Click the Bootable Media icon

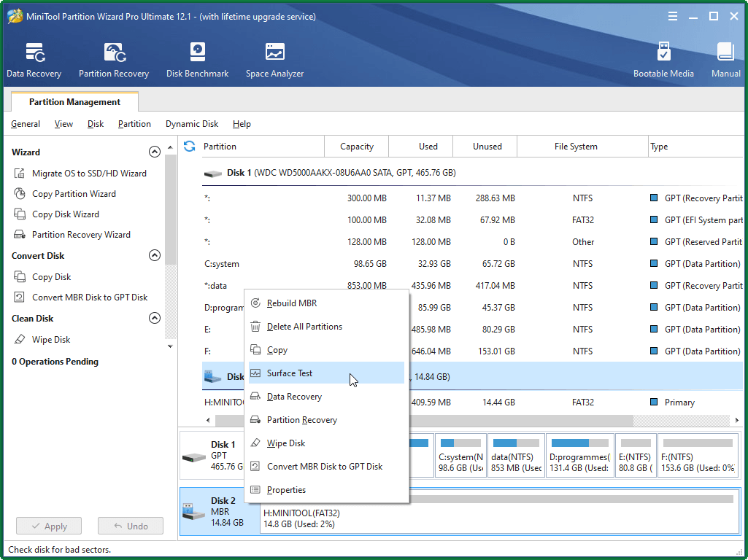click(663, 52)
